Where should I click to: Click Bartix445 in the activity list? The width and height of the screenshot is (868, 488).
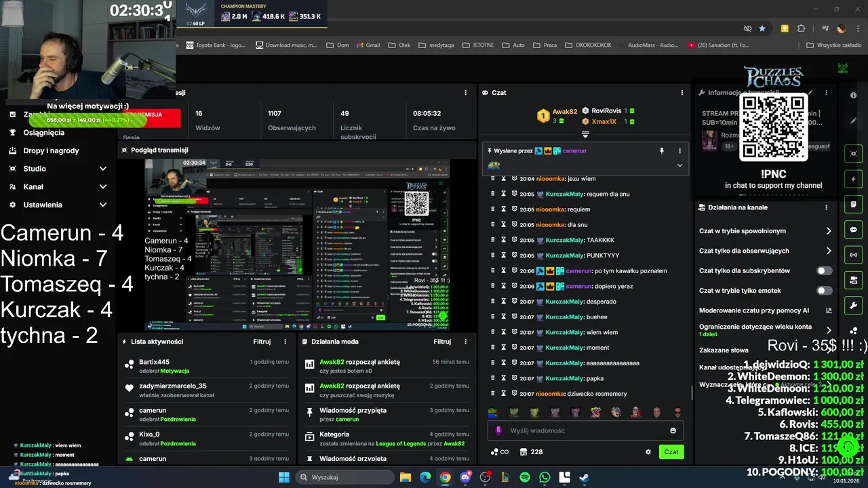(x=155, y=363)
